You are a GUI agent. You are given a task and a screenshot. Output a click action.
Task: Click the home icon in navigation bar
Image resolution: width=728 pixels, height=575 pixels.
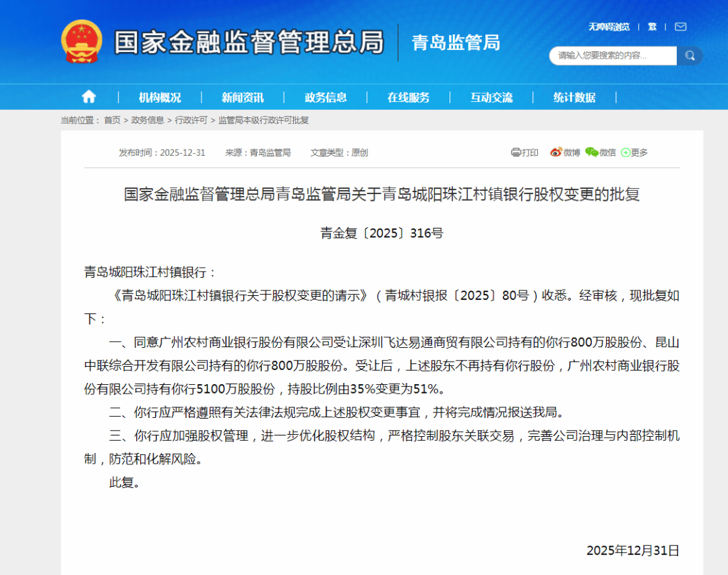tap(89, 97)
